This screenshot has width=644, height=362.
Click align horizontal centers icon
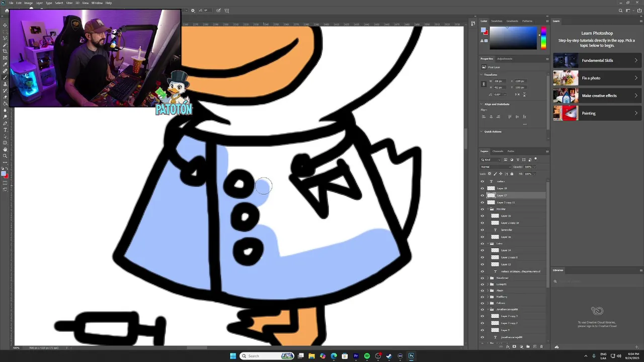click(x=491, y=117)
